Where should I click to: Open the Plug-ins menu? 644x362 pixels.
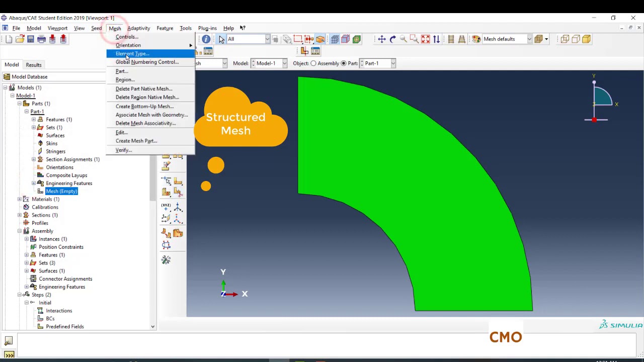207,28
